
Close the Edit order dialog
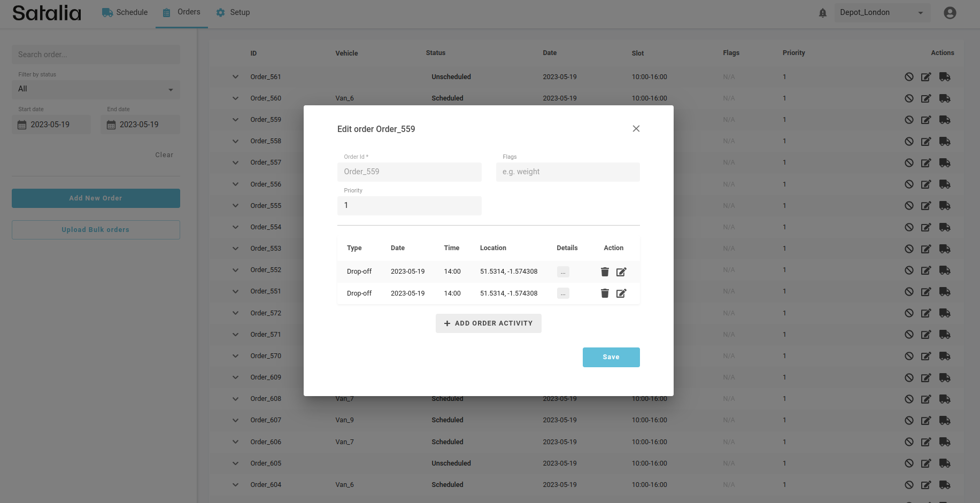pos(636,129)
